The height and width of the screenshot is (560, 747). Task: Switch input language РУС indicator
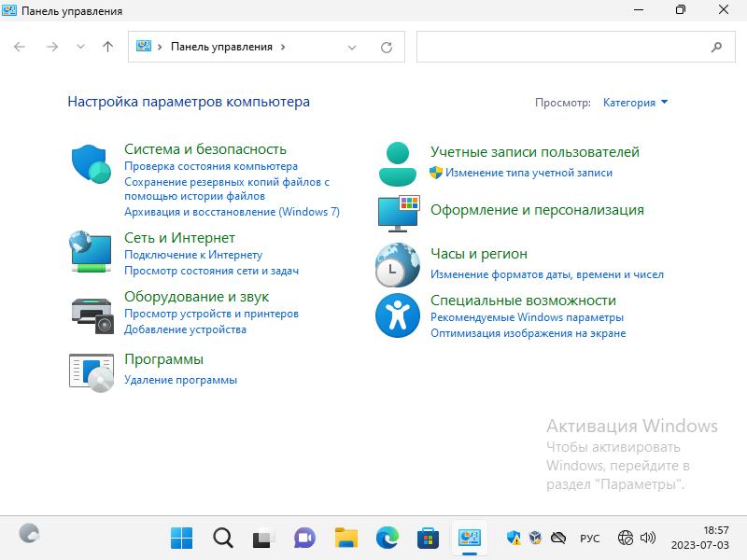[x=590, y=539]
